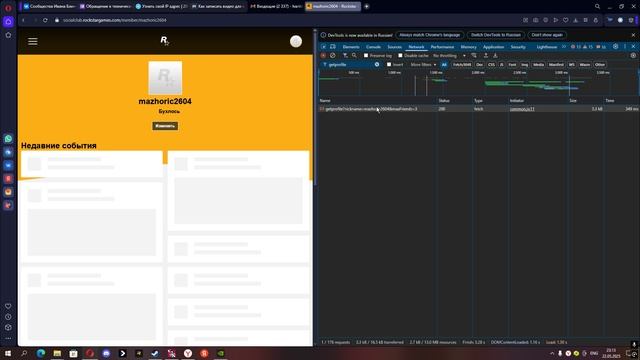Image resolution: width=640 pixels, height=360 pixels.
Task: Open the hamburger menu on Social Club page
Action: 33,41
